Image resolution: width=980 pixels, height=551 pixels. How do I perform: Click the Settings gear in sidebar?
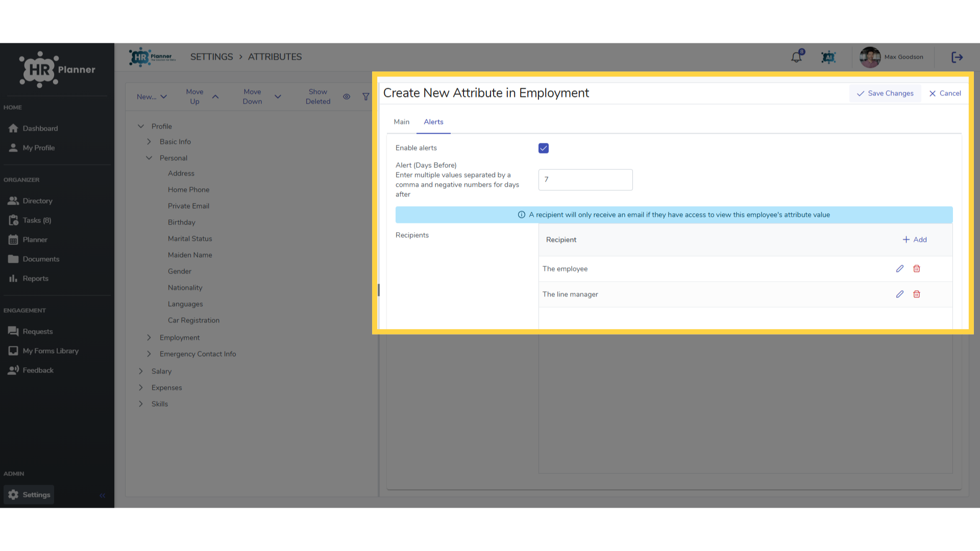(13, 494)
